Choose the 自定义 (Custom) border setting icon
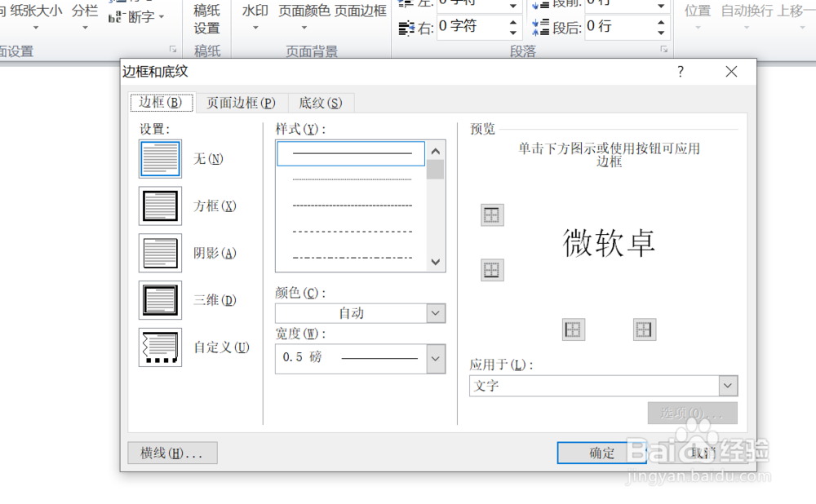This screenshot has height=504, width=816. click(x=160, y=347)
